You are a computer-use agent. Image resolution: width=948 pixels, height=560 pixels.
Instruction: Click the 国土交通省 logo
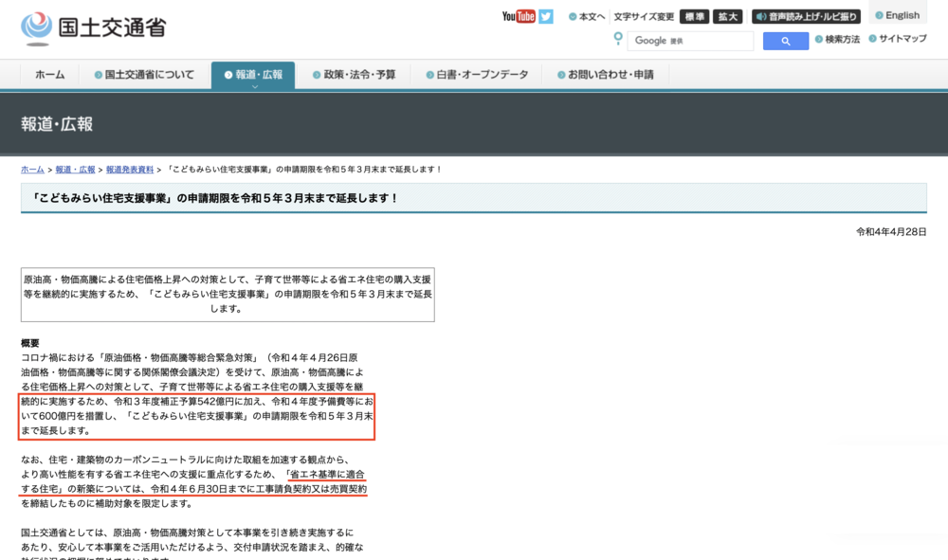[x=94, y=27]
